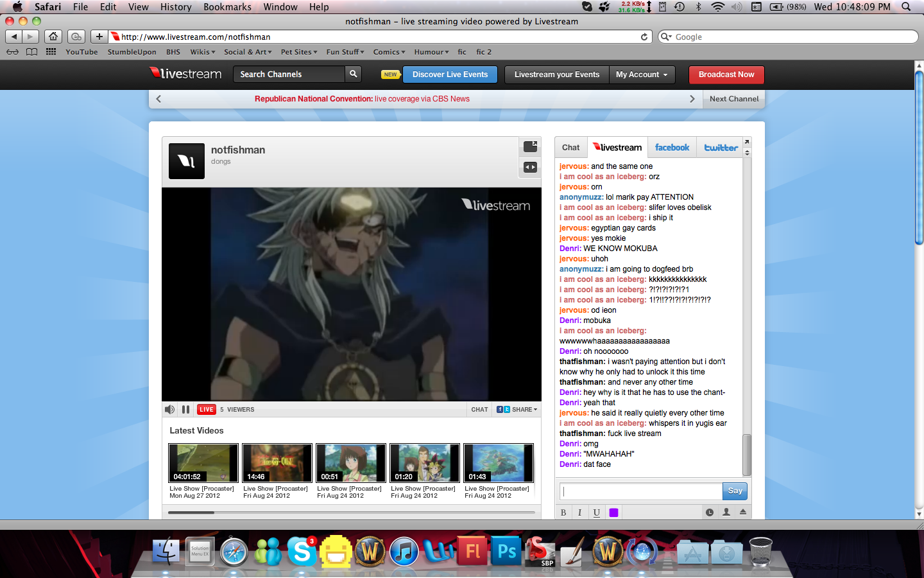Toggle chat timestamps clock icon
Screen dimensions: 924x578
[709, 512]
